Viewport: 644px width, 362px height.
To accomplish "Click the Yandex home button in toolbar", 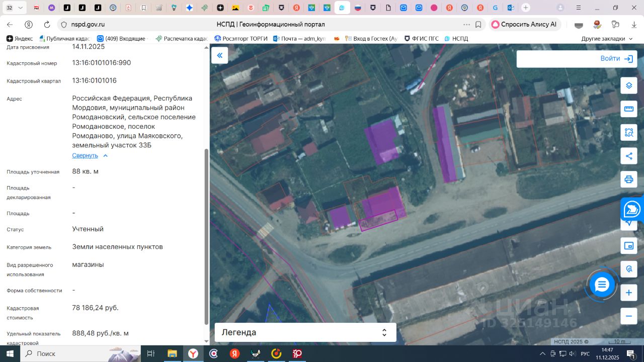I will pyautogui.click(x=29, y=25).
